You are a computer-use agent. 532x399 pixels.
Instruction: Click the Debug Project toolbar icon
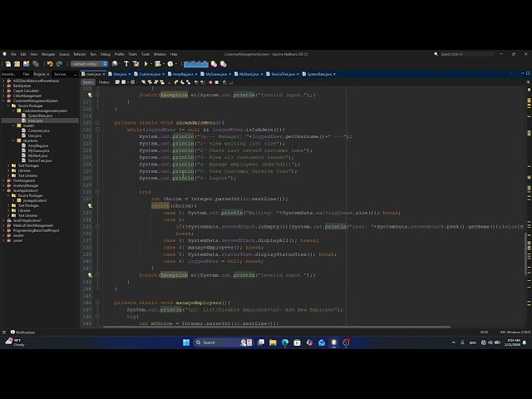[x=158, y=64]
